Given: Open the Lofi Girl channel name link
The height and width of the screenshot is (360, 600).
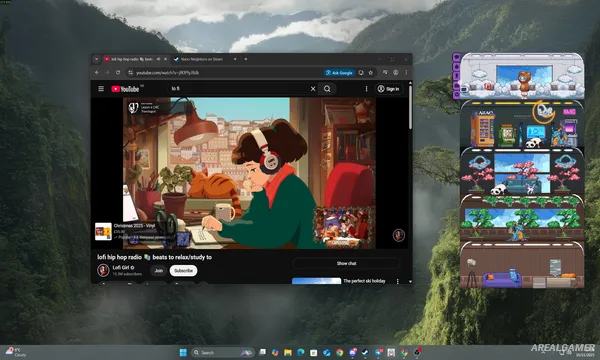Looking at the screenshot, I should tap(121, 267).
